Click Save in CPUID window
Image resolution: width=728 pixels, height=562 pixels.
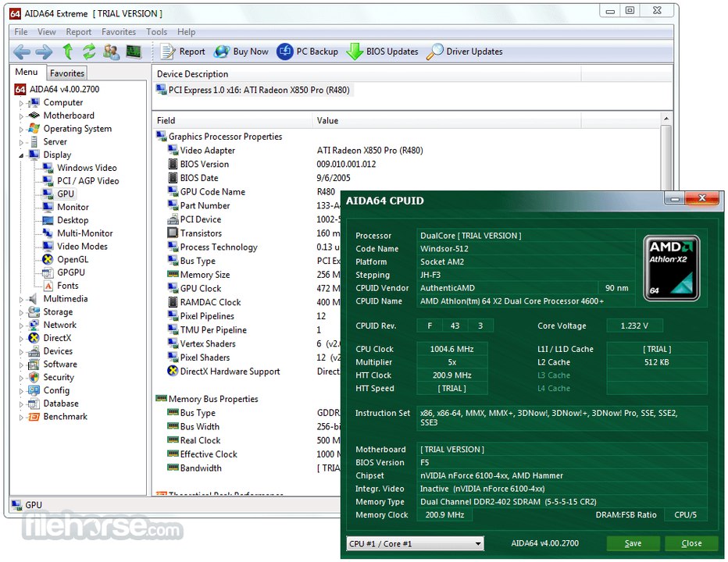tap(633, 543)
